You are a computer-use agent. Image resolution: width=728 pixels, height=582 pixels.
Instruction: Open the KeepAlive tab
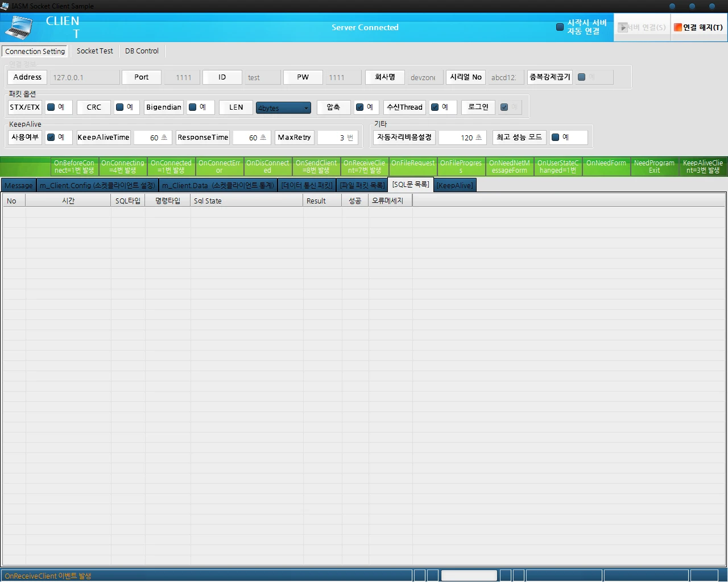coord(454,185)
